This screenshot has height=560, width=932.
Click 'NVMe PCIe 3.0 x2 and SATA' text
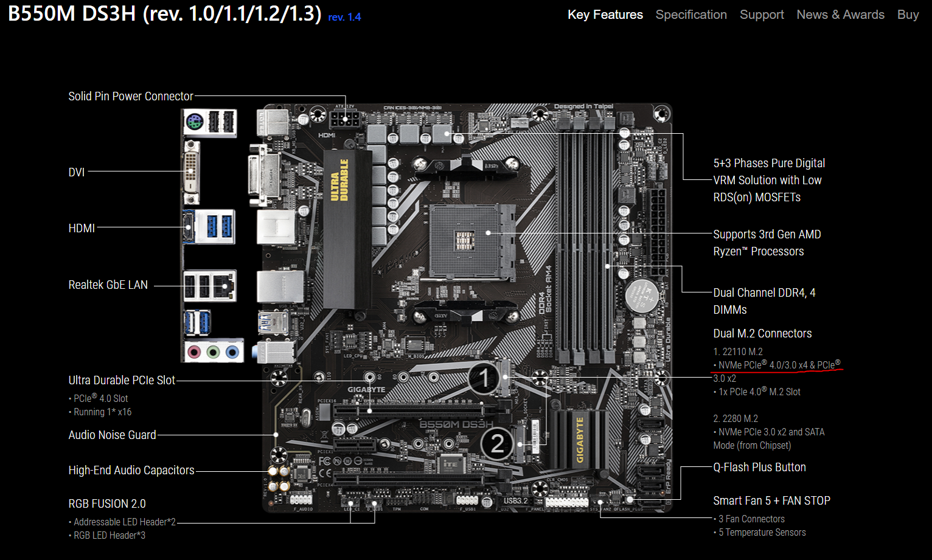pos(771,432)
